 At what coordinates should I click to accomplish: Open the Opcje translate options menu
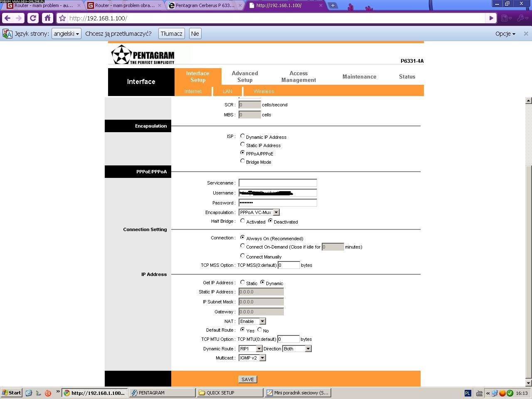[x=505, y=34]
